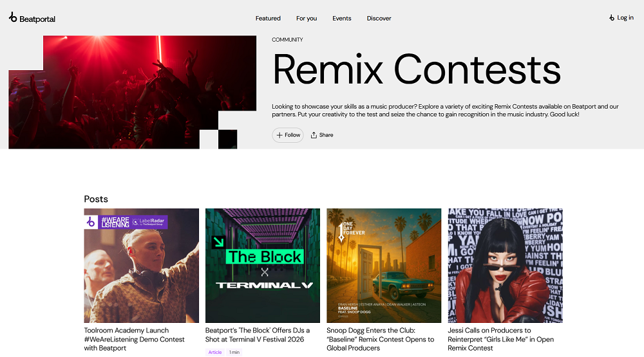Open the Snoop Dogg Baseline thumbnail
Screen dimensions: 644x357
[x=384, y=266]
